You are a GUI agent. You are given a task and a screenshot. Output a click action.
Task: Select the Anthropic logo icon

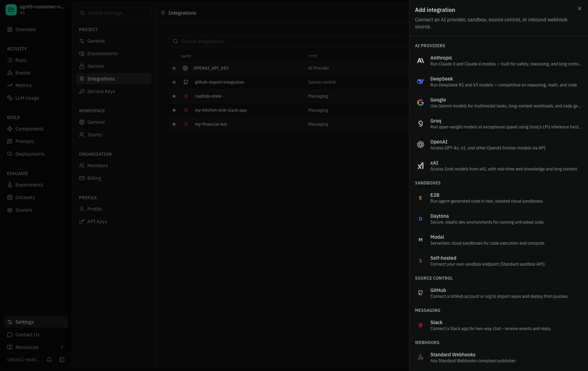421,61
